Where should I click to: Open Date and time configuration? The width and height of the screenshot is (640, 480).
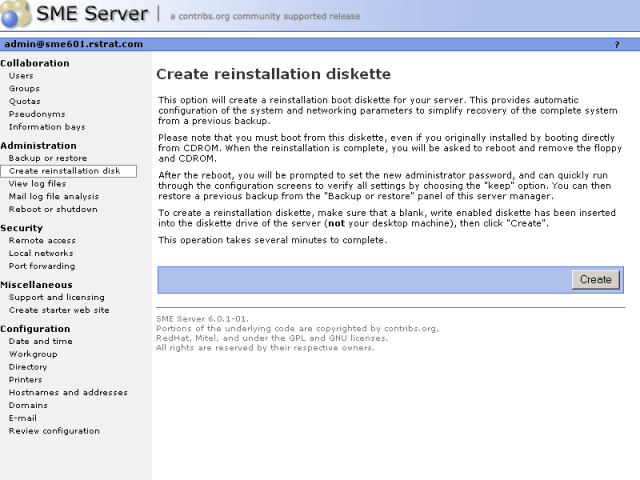(41, 341)
